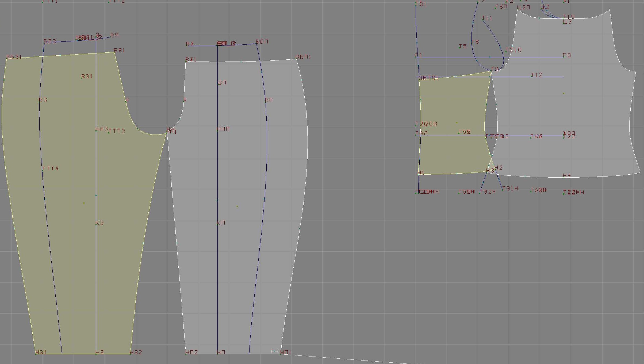Click the point labeled КЗ

pyautogui.click(x=96, y=224)
